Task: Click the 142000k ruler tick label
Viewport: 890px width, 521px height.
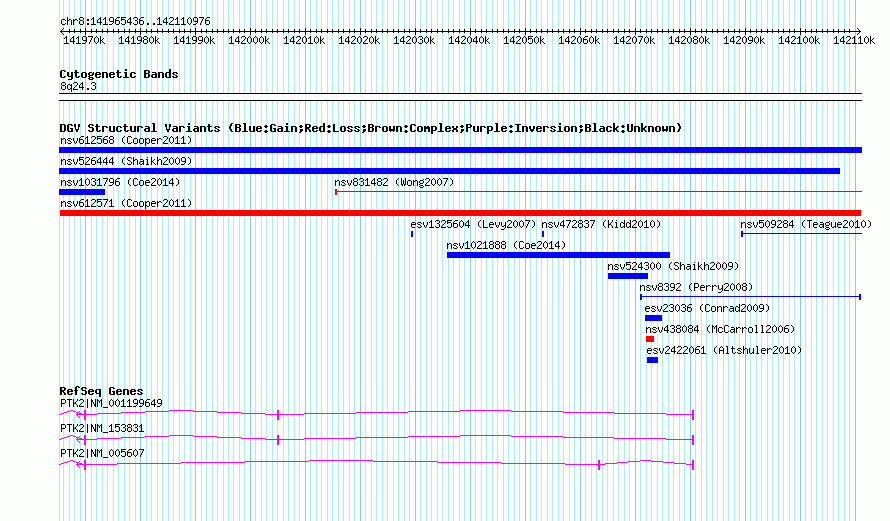Action: pyautogui.click(x=249, y=41)
